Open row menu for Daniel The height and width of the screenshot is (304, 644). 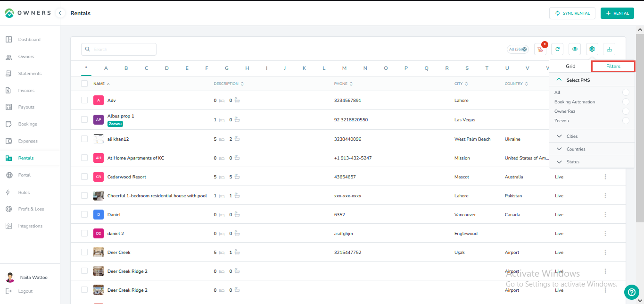pyautogui.click(x=605, y=215)
